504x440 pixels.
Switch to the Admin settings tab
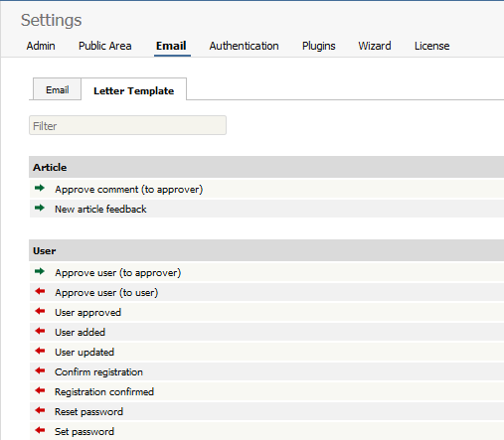(x=41, y=46)
